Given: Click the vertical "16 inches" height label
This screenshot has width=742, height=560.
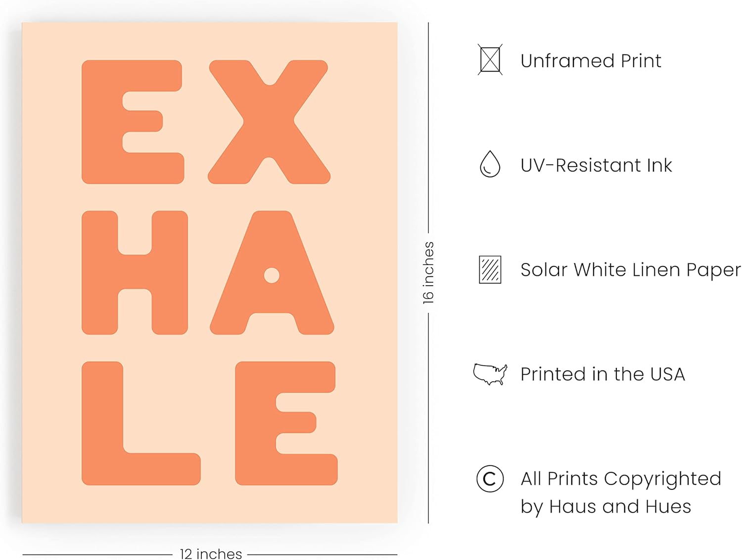Looking at the screenshot, I should pyautogui.click(x=428, y=272).
